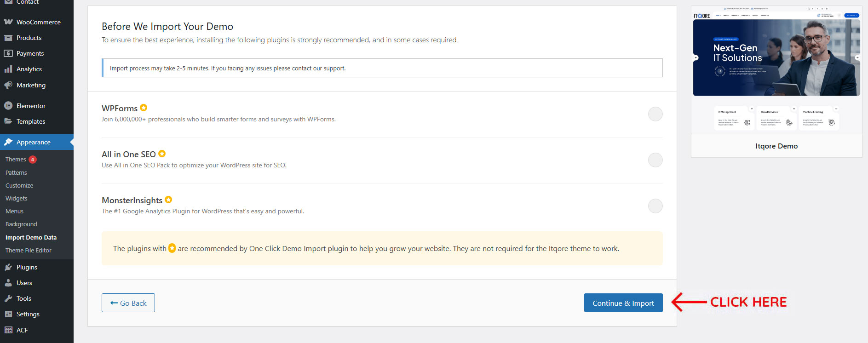Click the Plugins plug icon
The width and height of the screenshot is (868, 343).
coord(8,267)
